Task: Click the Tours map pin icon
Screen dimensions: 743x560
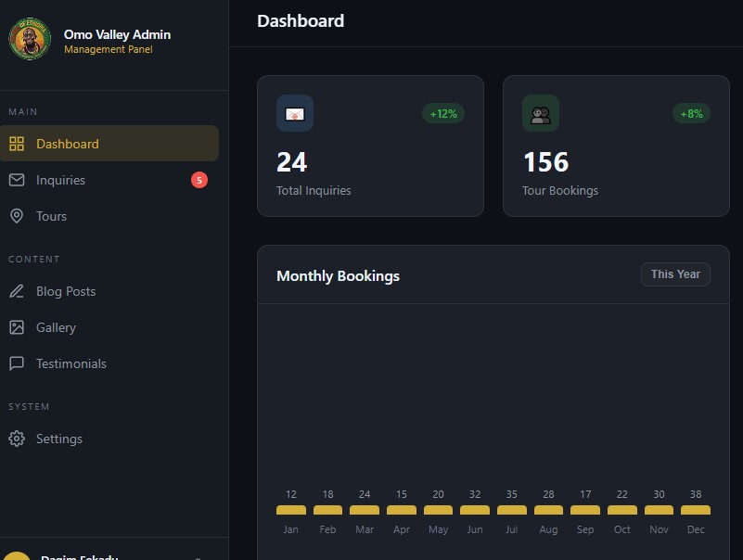Action: [x=17, y=216]
